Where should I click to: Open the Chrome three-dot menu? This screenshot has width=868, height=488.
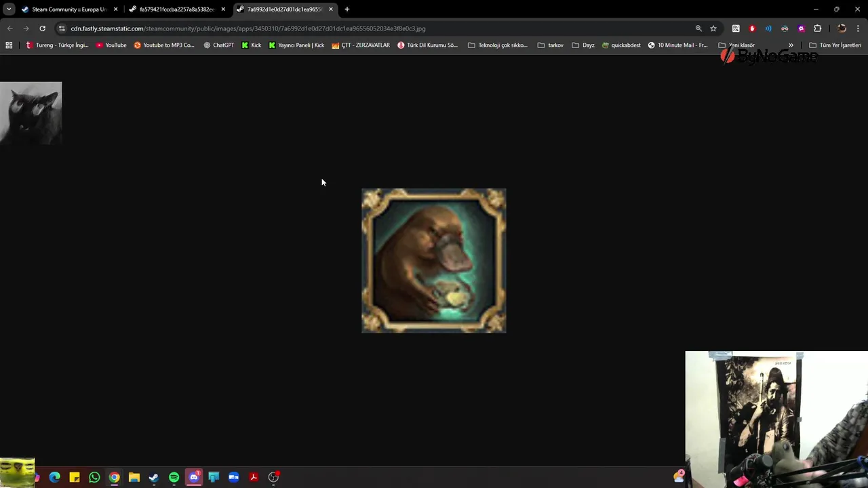pyautogui.click(x=858, y=28)
